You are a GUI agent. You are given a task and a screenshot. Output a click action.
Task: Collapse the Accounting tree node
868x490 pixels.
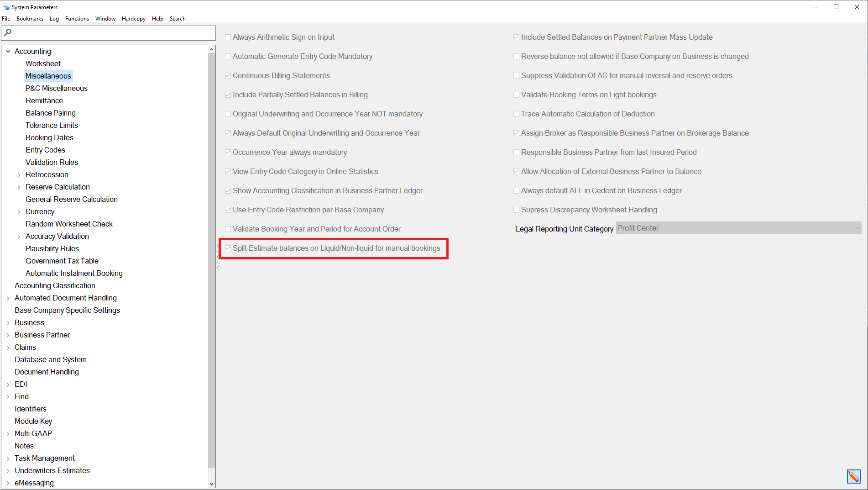7,51
